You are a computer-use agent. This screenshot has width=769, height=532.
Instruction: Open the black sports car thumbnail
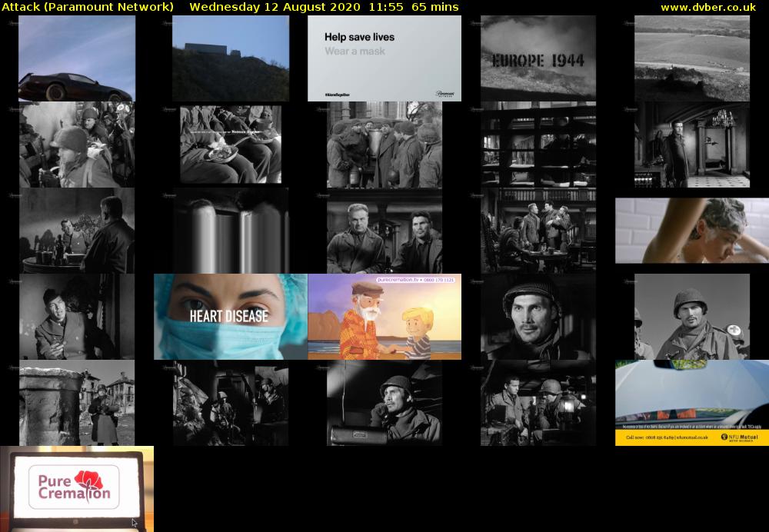(x=77, y=58)
